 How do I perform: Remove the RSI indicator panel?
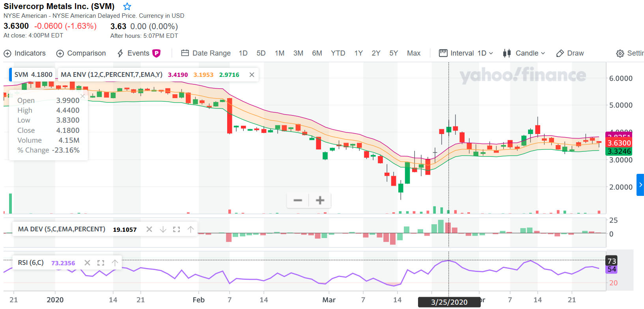88,262
